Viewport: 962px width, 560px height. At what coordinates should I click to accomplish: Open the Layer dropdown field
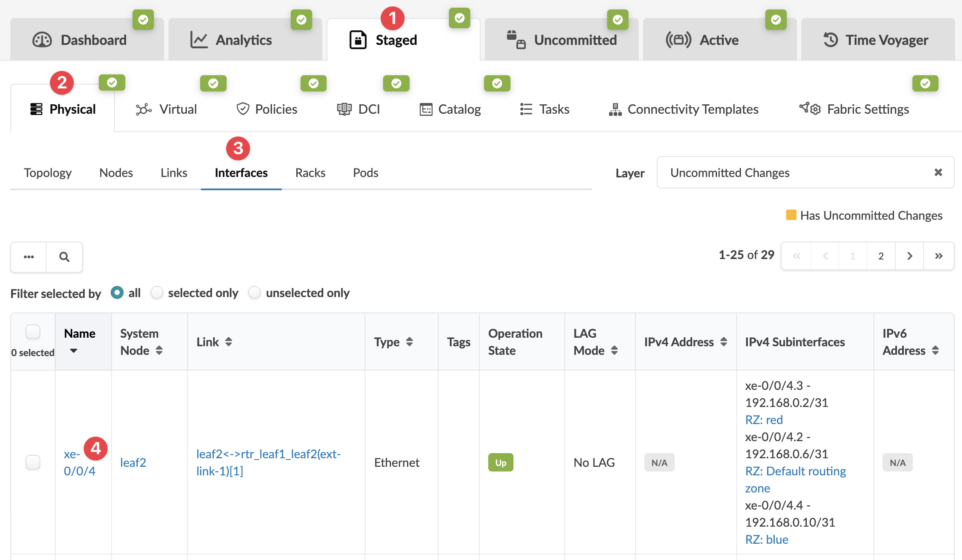click(795, 172)
